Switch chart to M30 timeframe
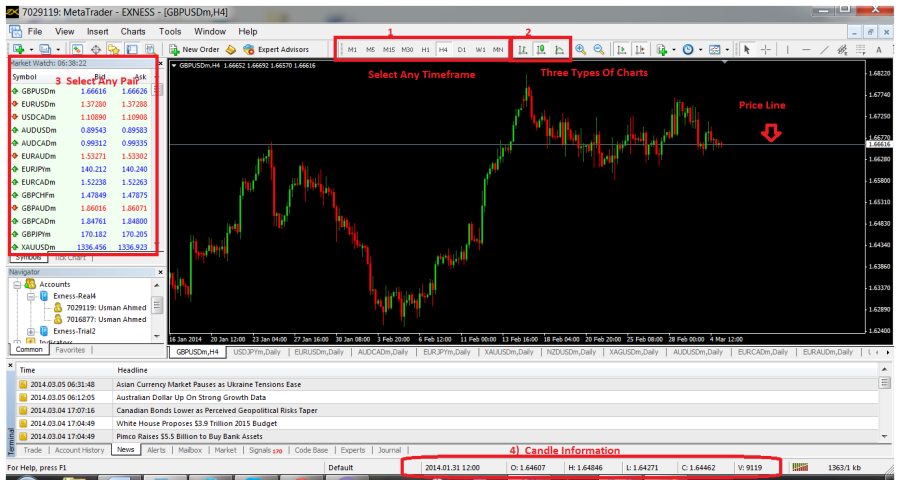The height and width of the screenshot is (480, 900). 407,50
